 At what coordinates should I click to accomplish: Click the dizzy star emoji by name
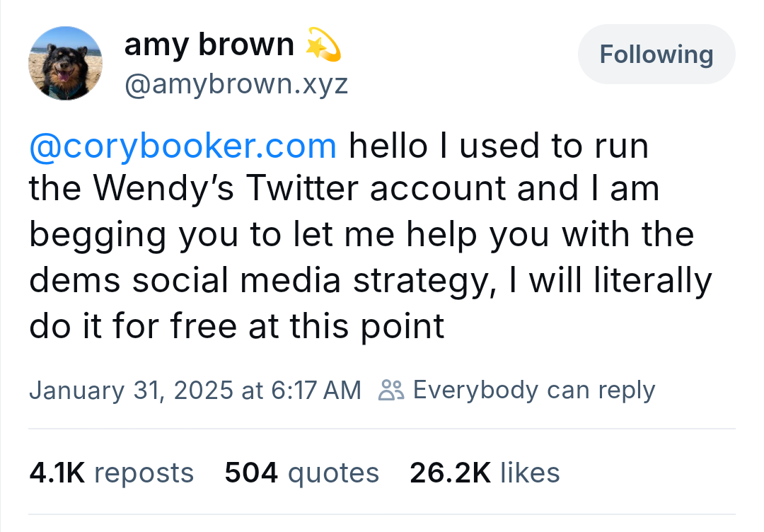tap(323, 45)
